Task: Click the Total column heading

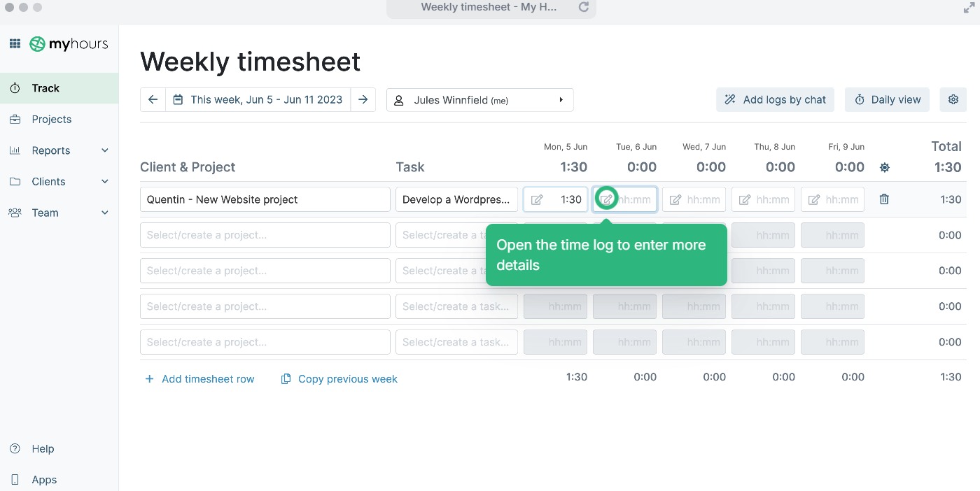Action: pyautogui.click(x=946, y=146)
